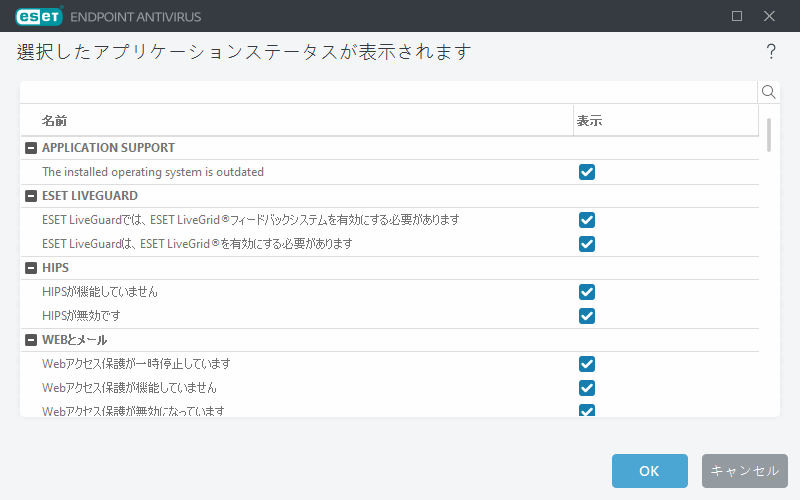Collapse the HIPS group
800x500 pixels.
click(31, 268)
